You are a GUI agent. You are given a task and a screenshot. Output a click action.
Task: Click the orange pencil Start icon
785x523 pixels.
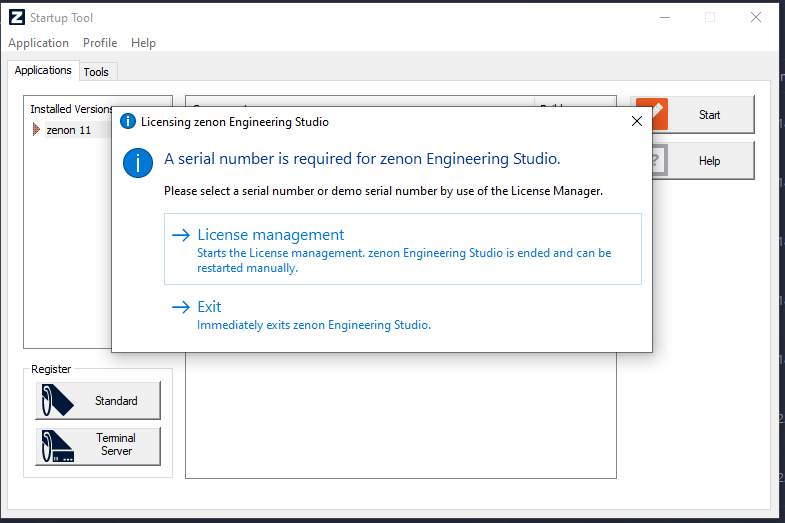660,114
